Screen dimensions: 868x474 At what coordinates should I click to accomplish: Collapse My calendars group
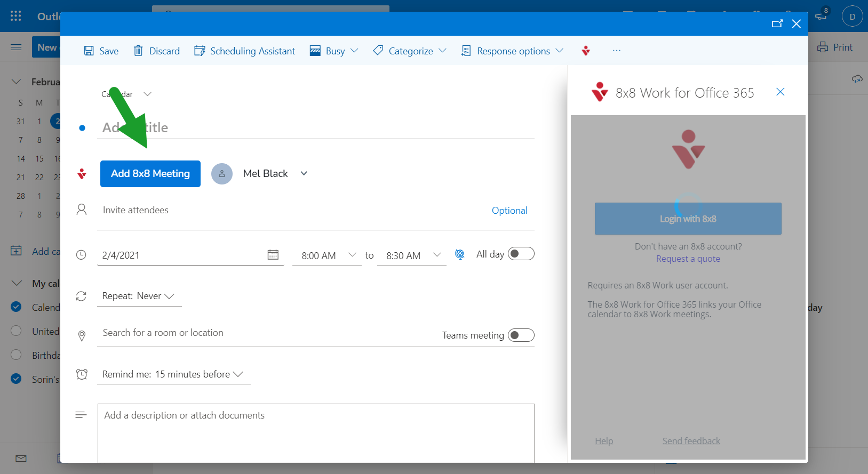(17, 283)
